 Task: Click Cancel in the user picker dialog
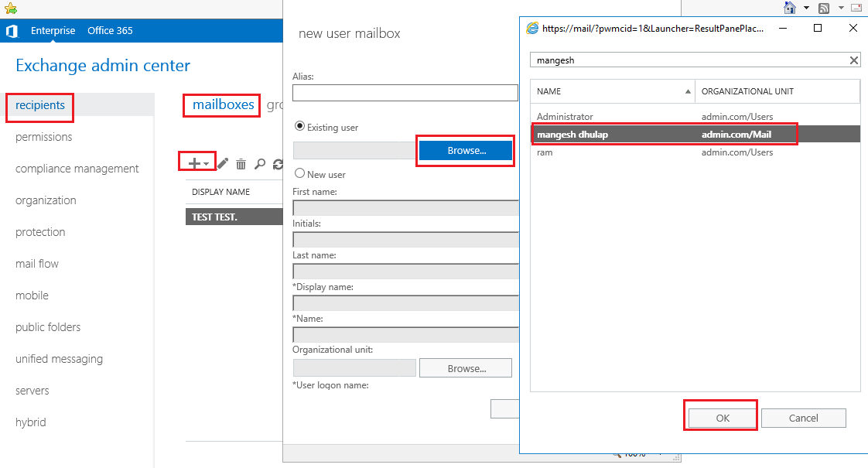803,418
